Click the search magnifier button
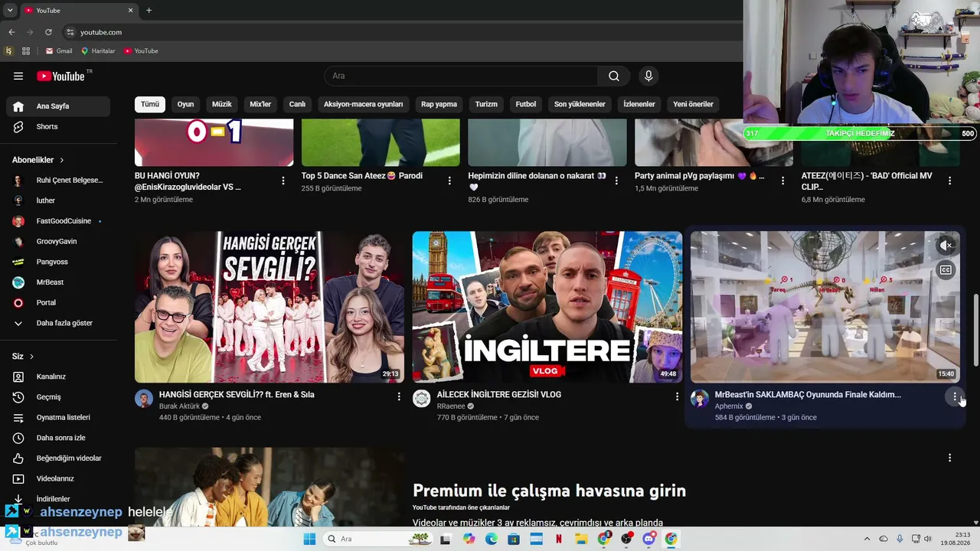 tap(614, 76)
